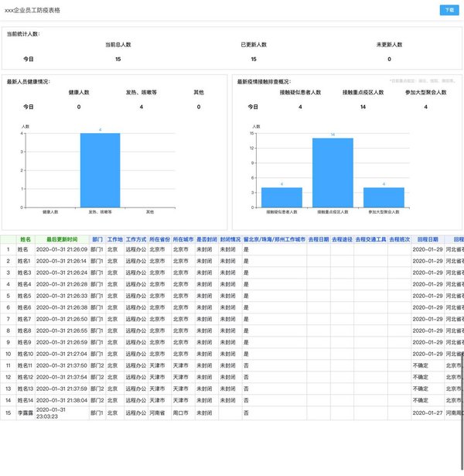
Task: Select the 李露露 name cell
Action: coord(25,414)
